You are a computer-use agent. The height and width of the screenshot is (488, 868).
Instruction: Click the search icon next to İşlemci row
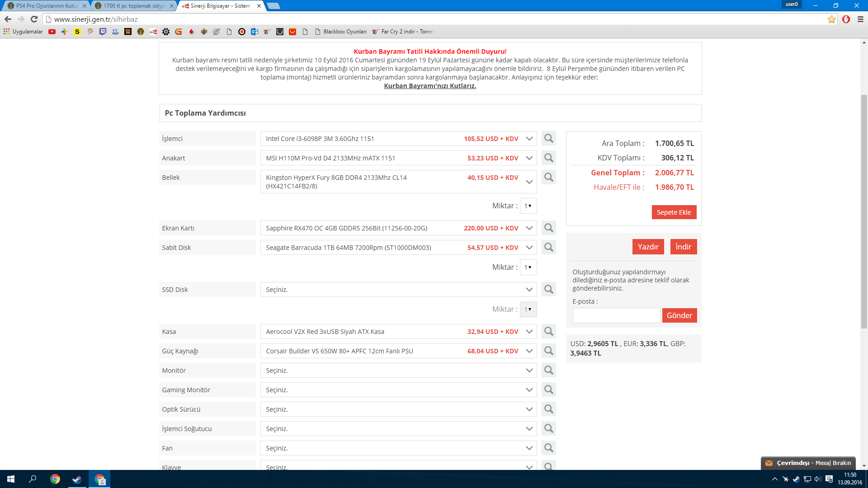coord(548,138)
